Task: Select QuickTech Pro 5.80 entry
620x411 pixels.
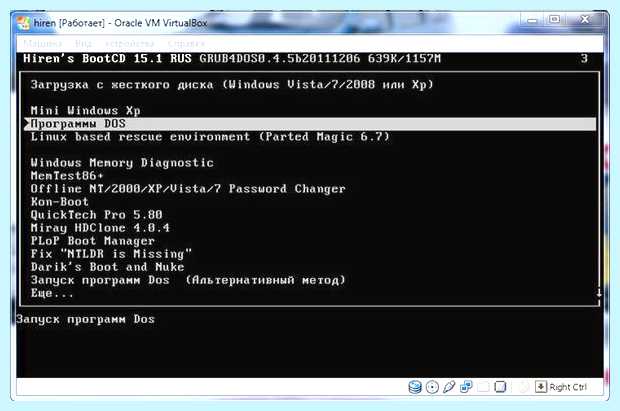Action: click(x=96, y=215)
